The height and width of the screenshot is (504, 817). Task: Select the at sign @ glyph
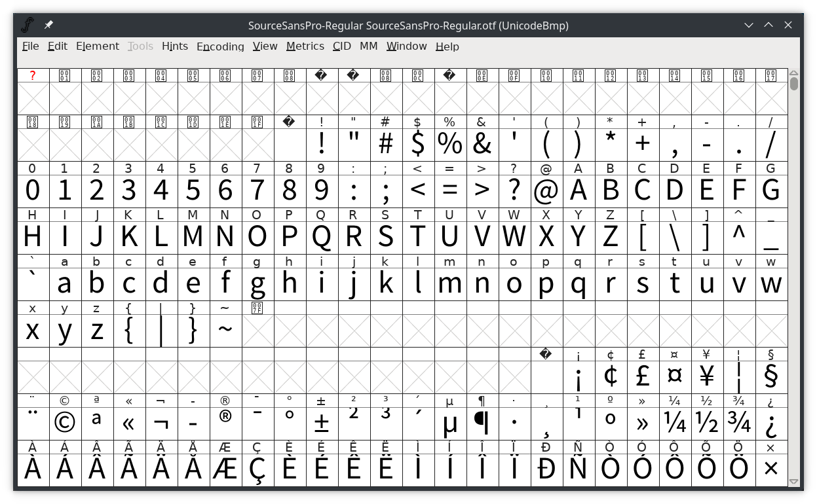point(546,191)
